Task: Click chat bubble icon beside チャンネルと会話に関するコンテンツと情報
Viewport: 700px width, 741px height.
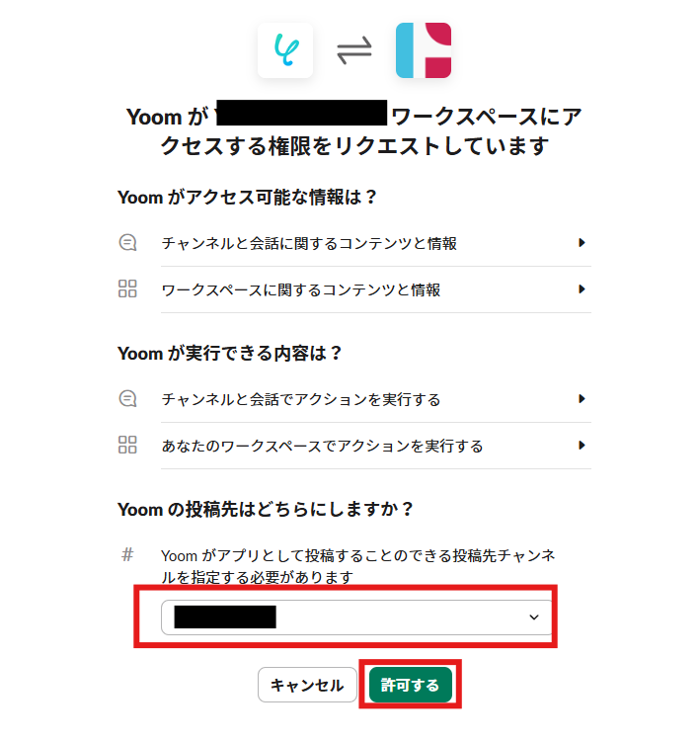Action: (x=127, y=243)
